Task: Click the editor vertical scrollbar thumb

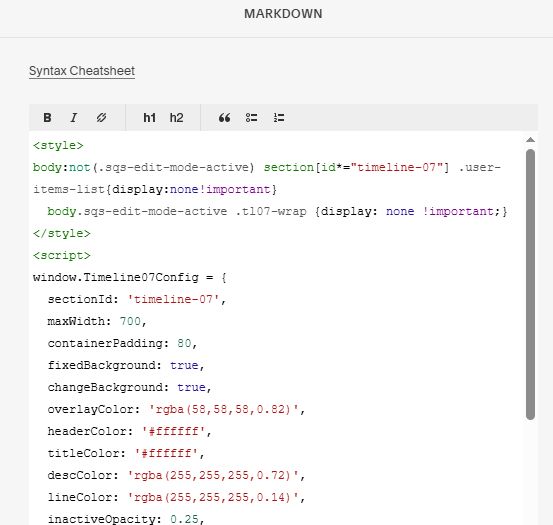Action: pos(530,284)
